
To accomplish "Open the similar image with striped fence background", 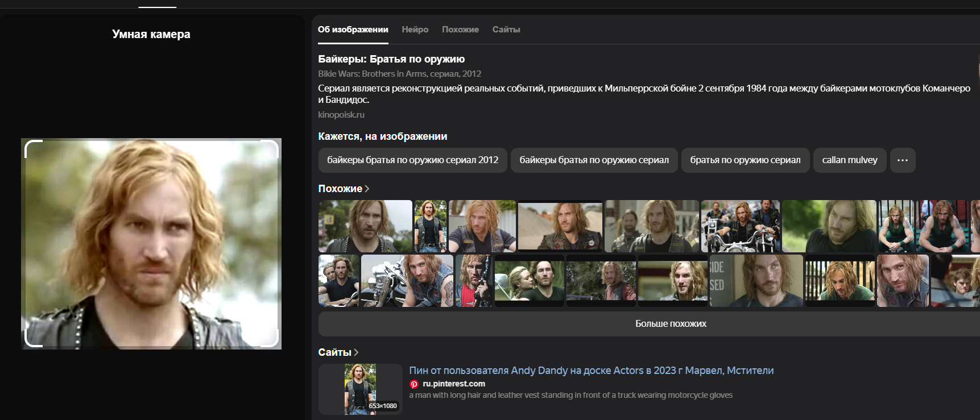I will 840,281.
